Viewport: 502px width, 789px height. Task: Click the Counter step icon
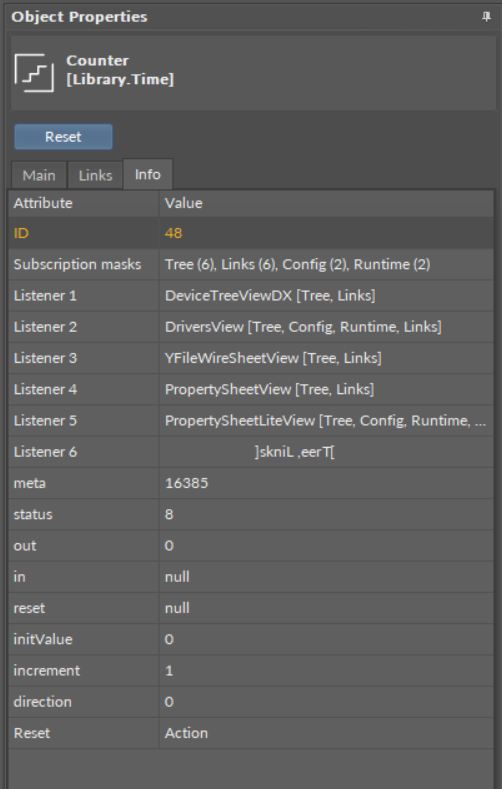[34, 73]
